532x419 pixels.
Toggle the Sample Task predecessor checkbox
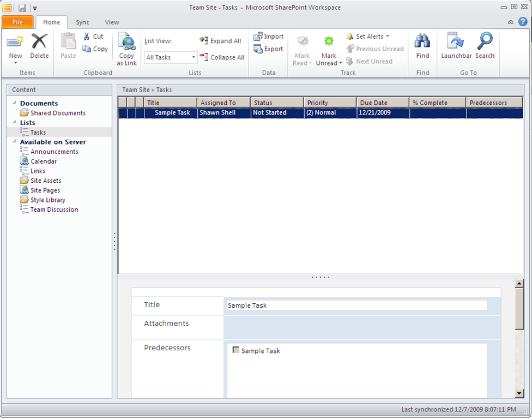pyautogui.click(x=236, y=350)
